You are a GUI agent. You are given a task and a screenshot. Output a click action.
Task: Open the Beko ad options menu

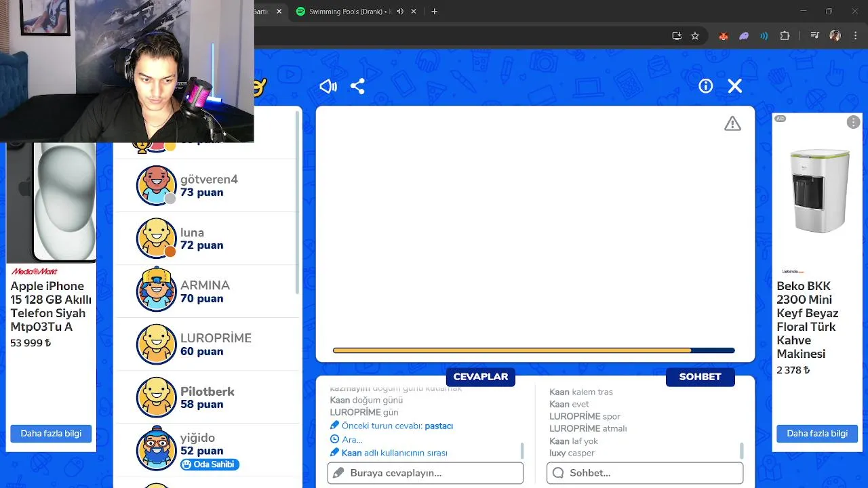click(853, 122)
